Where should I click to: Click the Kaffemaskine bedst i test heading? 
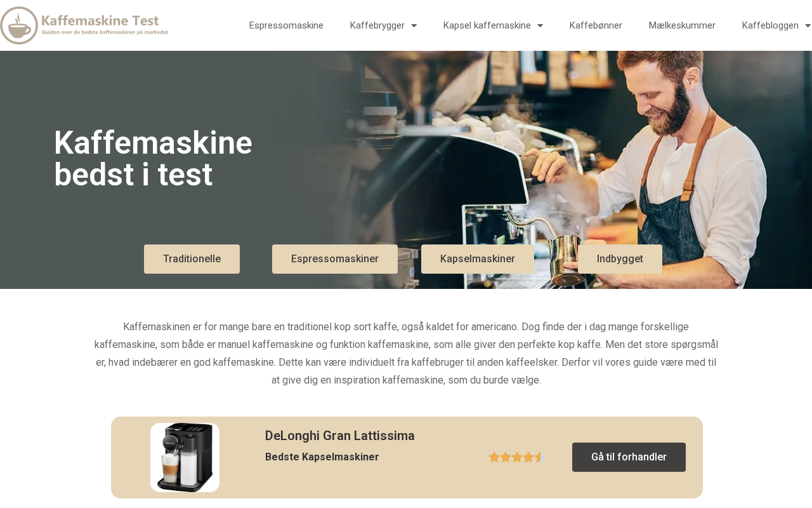(x=153, y=159)
